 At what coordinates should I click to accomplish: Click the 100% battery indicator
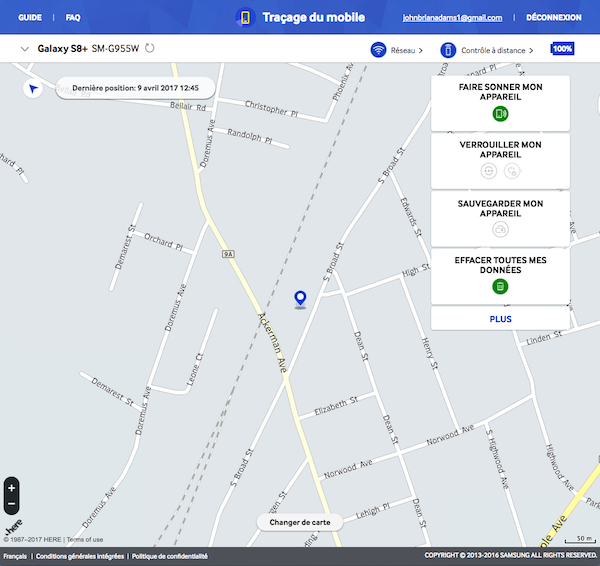pyautogui.click(x=562, y=49)
